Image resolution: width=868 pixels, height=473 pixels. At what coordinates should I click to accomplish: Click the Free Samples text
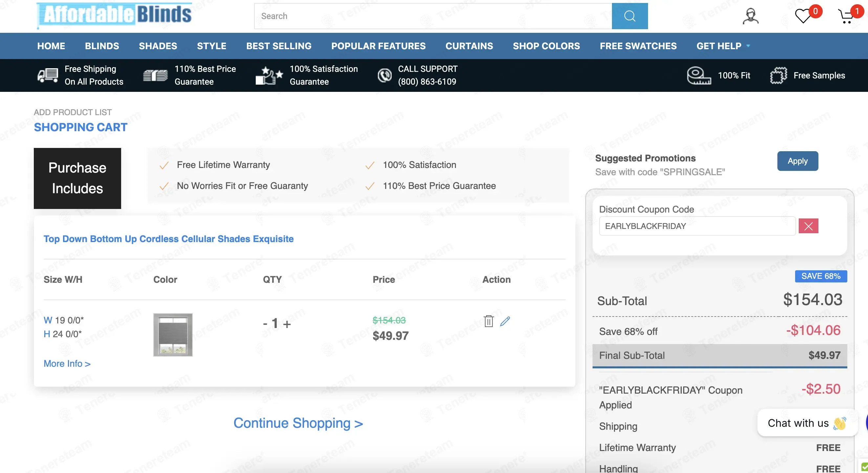click(819, 75)
